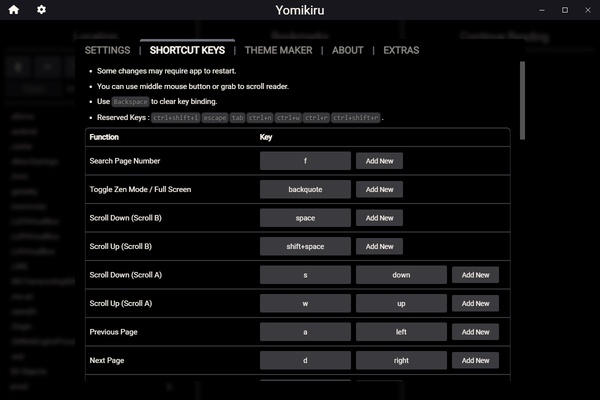Click the 'Function' column header
The image size is (600, 400).
104,137
